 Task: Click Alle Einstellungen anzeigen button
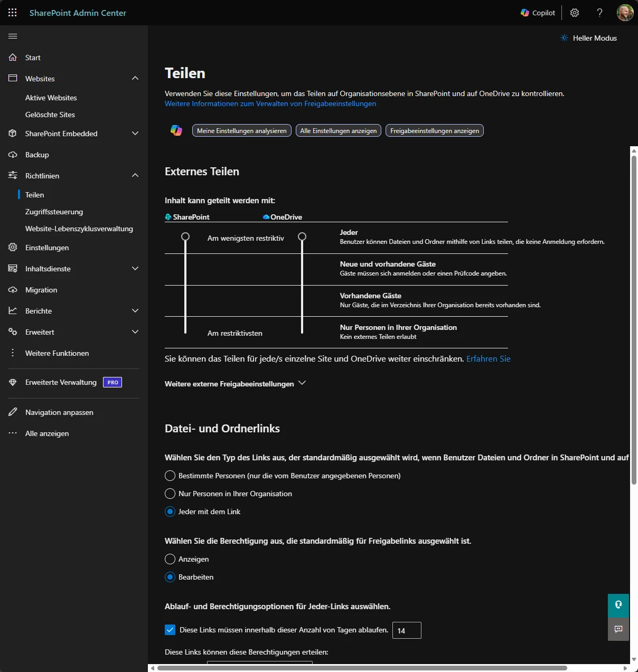[x=339, y=130]
